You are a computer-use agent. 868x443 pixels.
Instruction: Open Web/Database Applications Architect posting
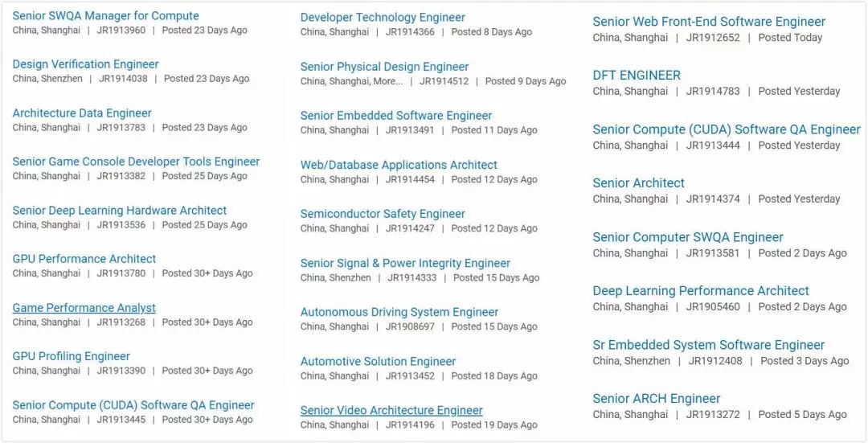click(x=399, y=165)
